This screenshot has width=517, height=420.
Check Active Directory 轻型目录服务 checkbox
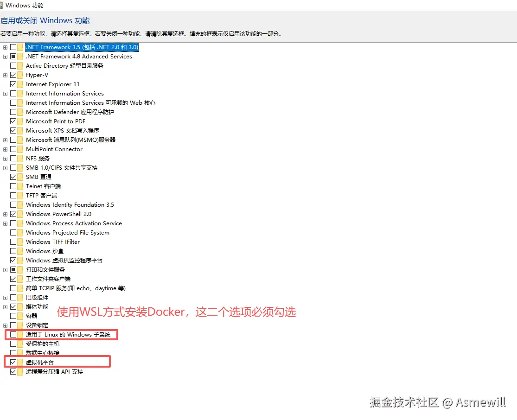tap(13, 66)
